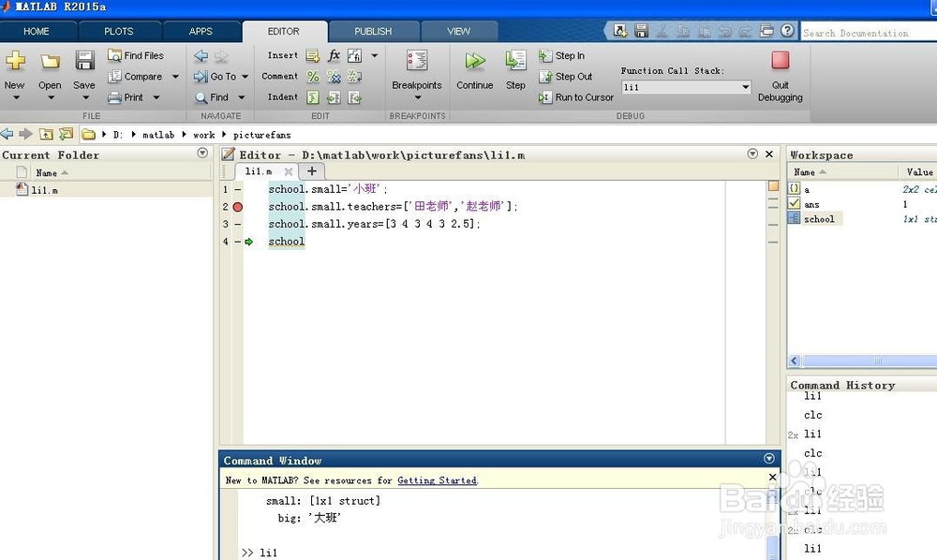Click Continue to resume execution
Image resolution: width=937 pixels, height=560 pixels.
click(x=474, y=70)
